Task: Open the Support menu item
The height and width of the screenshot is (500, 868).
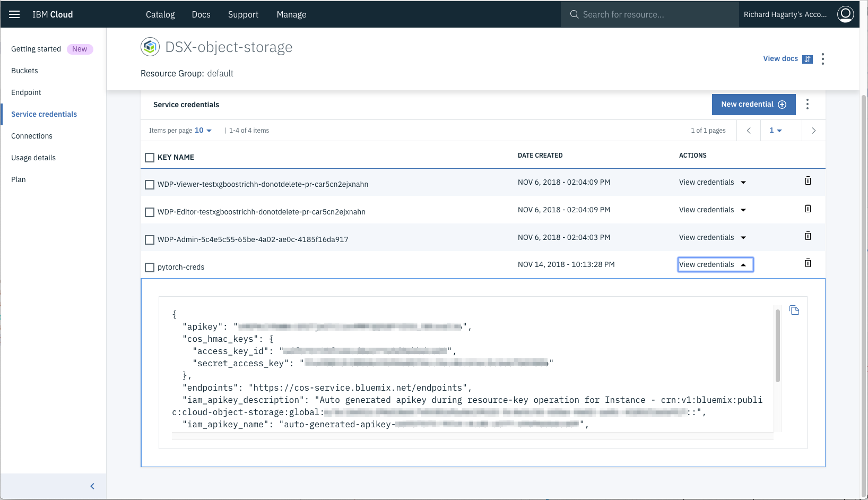Action: point(243,14)
